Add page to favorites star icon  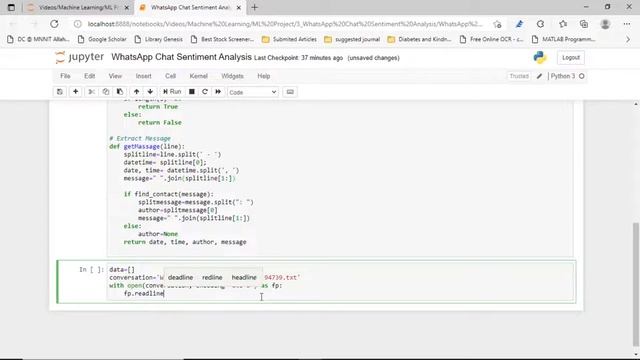coord(497,24)
